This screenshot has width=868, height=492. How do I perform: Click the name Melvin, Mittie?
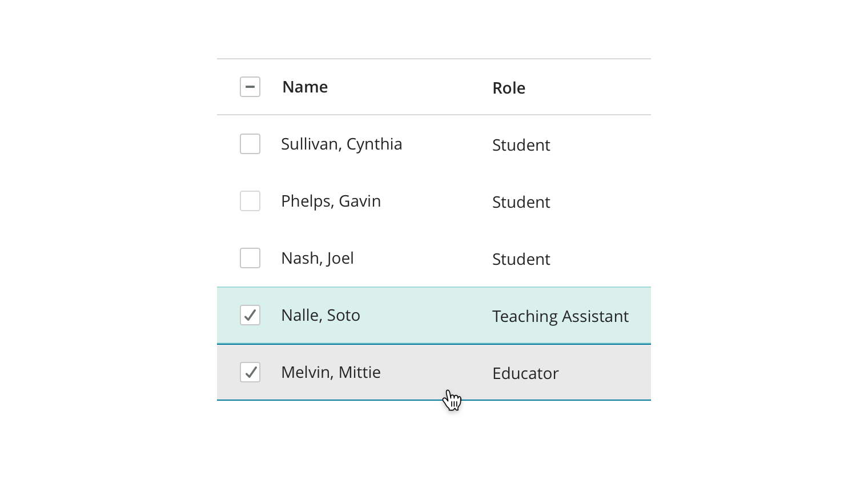point(331,372)
